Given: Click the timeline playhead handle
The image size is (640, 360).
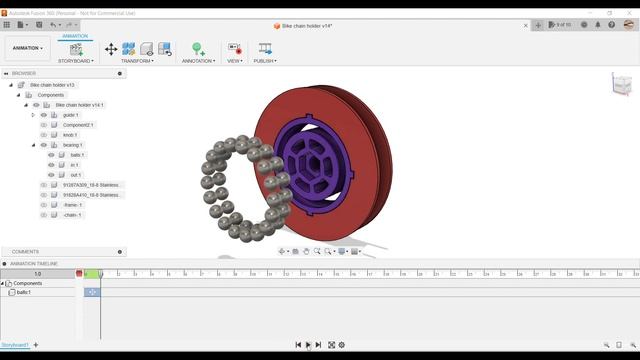Looking at the screenshot, I should pyautogui.click(x=101, y=273).
